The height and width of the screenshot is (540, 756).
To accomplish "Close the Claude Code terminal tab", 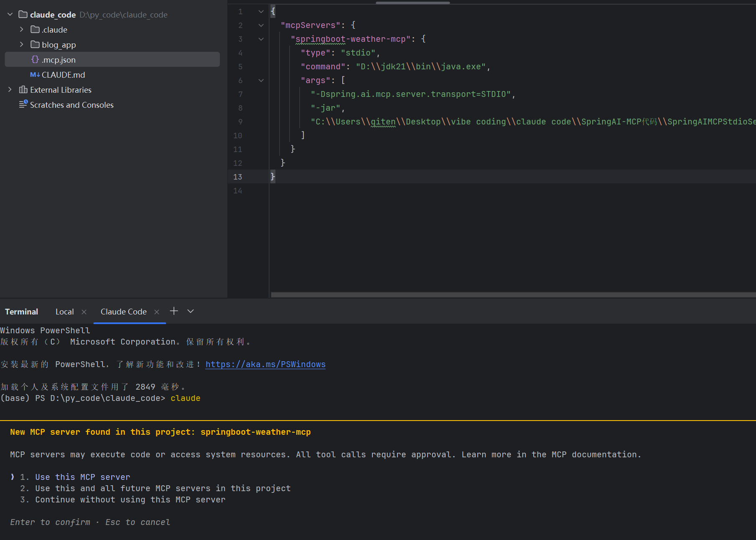I will tap(157, 312).
